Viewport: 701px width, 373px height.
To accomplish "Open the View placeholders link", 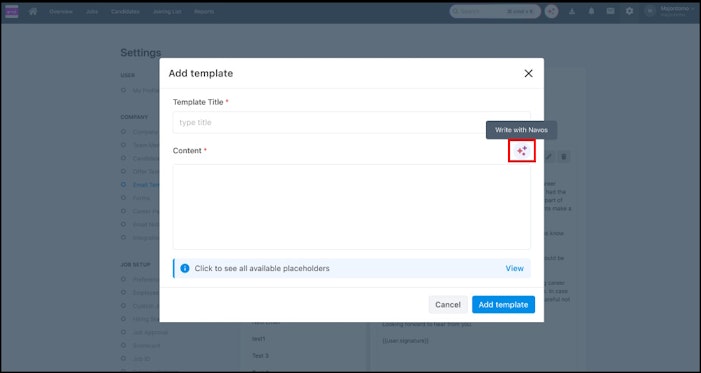I will pyautogui.click(x=514, y=268).
